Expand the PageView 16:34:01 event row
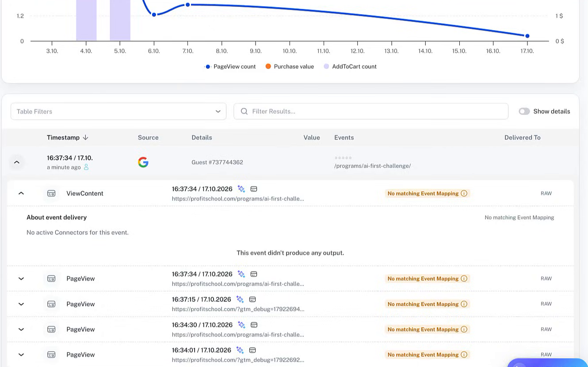Image resolution: width=588 pixels, height=367 pixels. (21, 355)
